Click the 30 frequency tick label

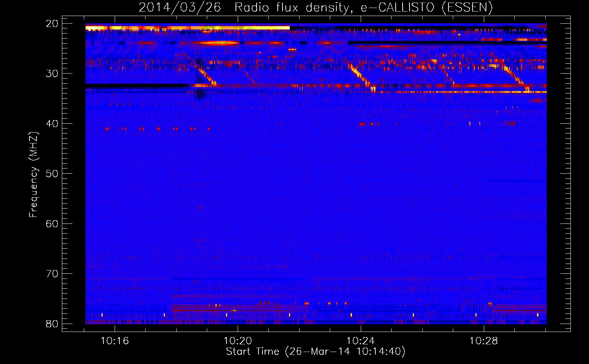pyautogui.click(x=52, y=74)
